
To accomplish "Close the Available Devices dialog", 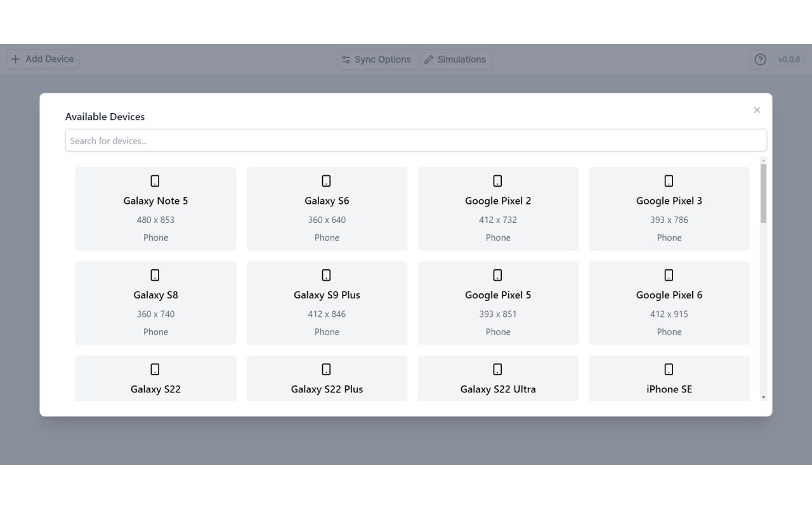I will (x=757, y=110).
